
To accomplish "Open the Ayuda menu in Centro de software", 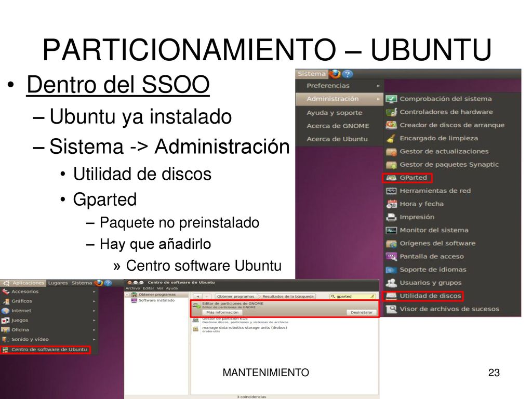I will [171, 288].
